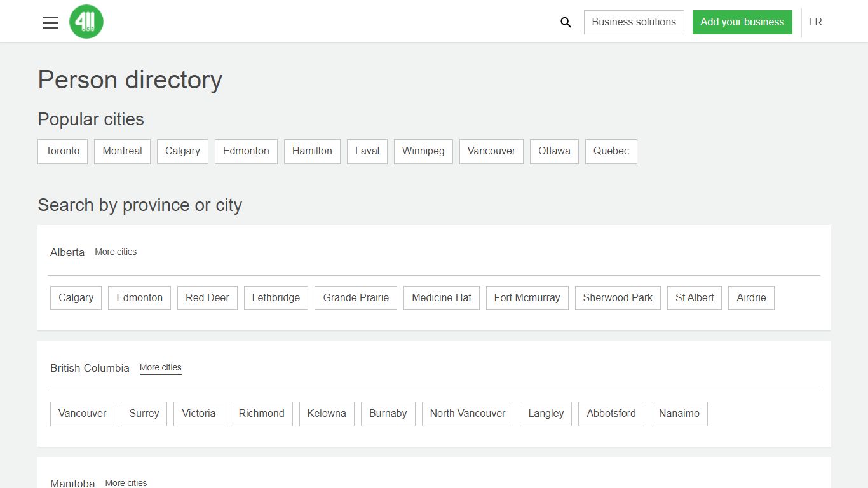This screenshot has height=488, width=868.
Task: Pick Vancouver under Popular cities
Action: tap(491, 151)
